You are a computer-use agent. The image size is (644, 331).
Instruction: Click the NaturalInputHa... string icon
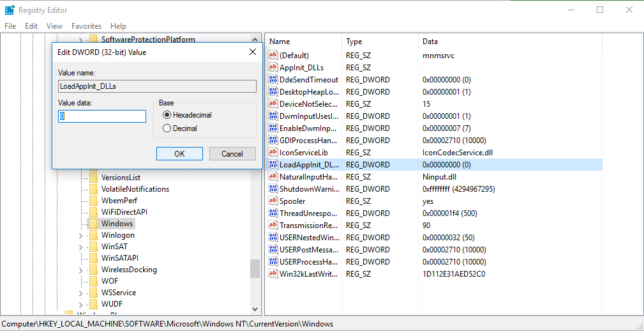click(273, 177)
